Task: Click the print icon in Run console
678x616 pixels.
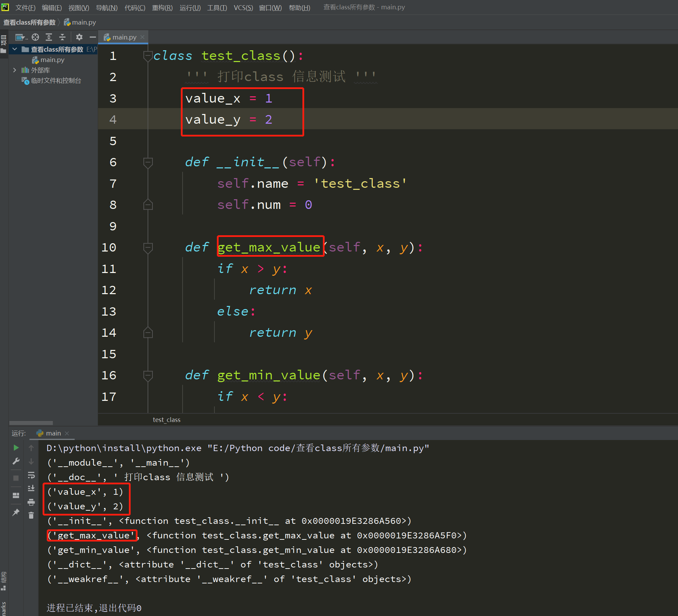Action: pos(31,502)
